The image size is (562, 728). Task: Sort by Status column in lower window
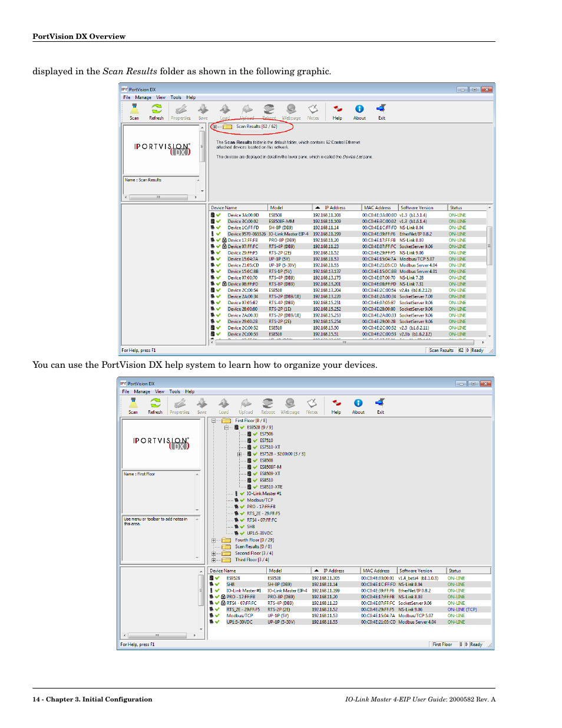[469, 571]
